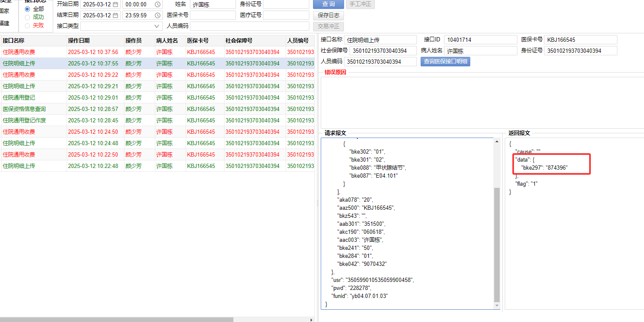Click the clock icon beside 00:00:00
The image size is (644, 322).
coord(157,5)
